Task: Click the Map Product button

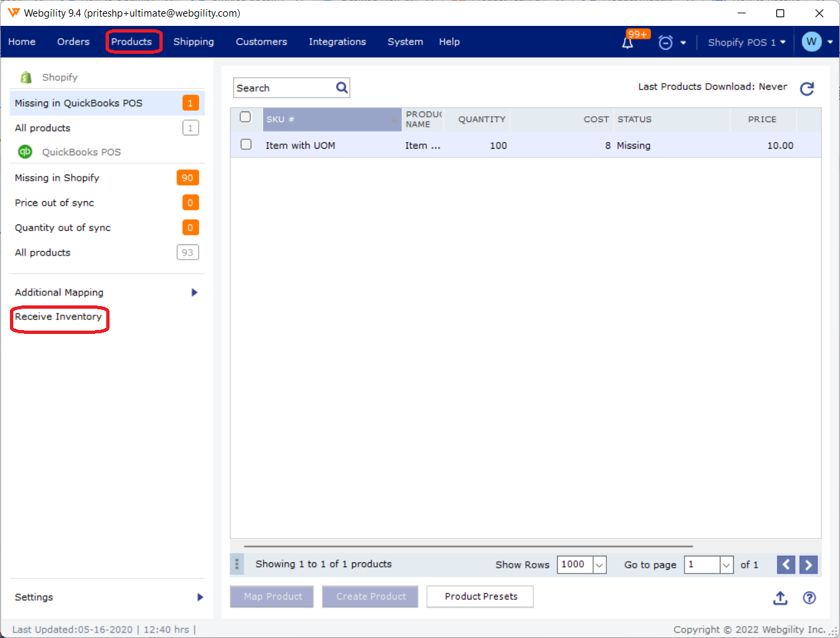Action: [x=272, y=597]
